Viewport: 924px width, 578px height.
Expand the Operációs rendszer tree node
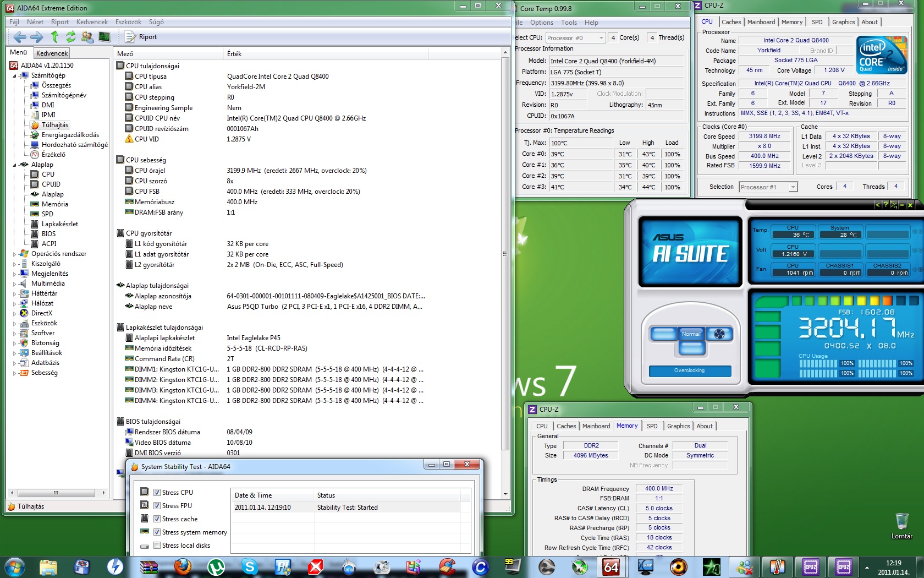tap(15, 254)
